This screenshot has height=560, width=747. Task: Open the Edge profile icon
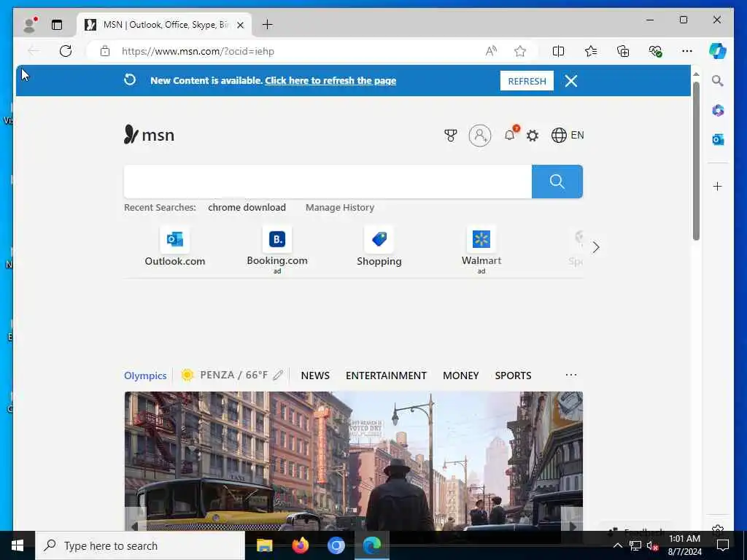[31, 24]
